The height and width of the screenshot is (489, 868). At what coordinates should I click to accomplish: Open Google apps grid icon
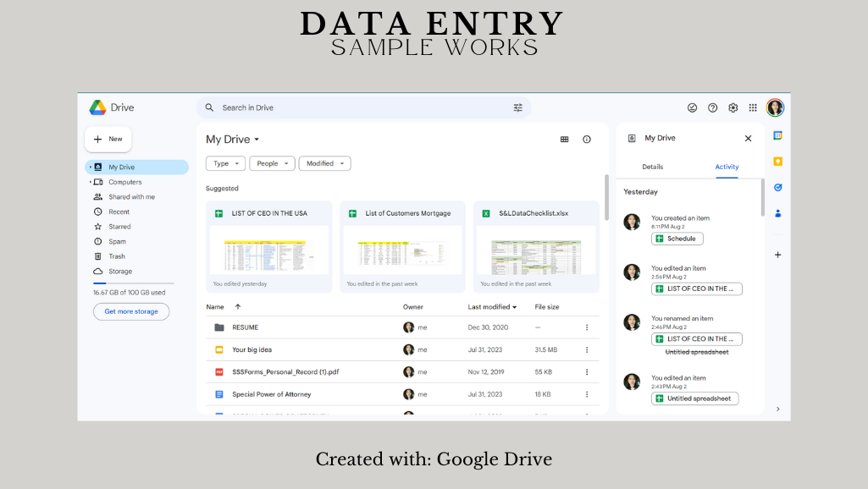753,108
